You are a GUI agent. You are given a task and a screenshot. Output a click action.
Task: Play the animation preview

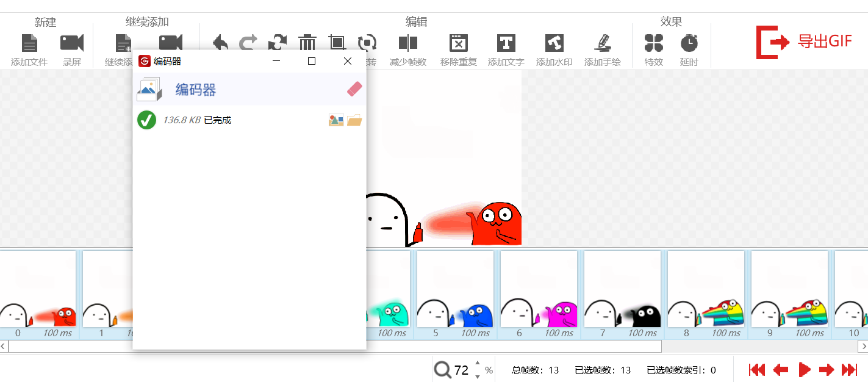pyautogui.click(x=804, y=369)
